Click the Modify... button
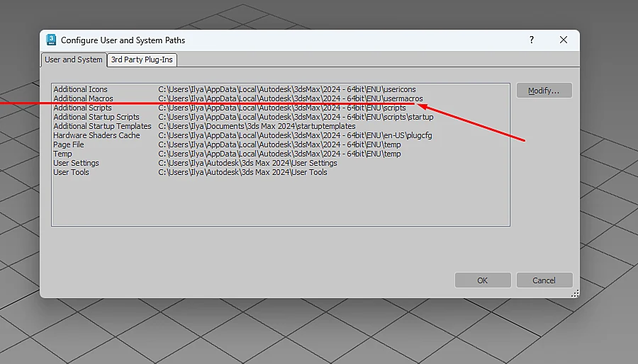The image size is (638, 364). (544, 91)
